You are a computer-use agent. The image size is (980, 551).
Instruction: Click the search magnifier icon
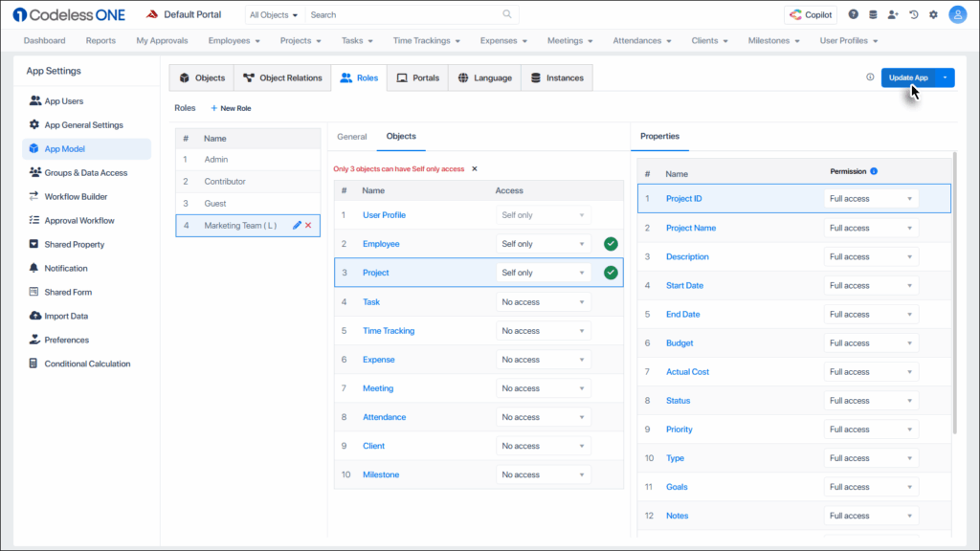[507, 14]
